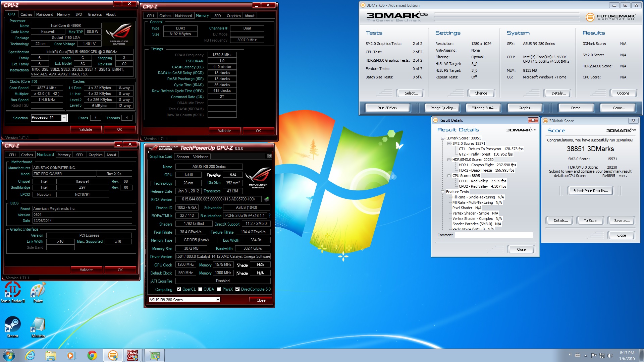Click Validate in the Mainboard CPU-Z window

(x=86, y=270)
